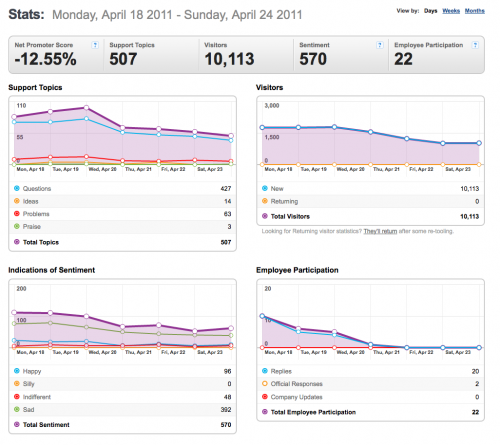Select the Support Topics summary tile
Viewport: 500px width, 445px height.
[151, 55]
